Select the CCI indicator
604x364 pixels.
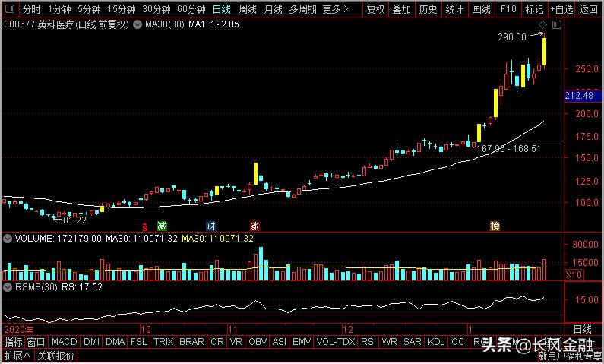pos(459,342)
